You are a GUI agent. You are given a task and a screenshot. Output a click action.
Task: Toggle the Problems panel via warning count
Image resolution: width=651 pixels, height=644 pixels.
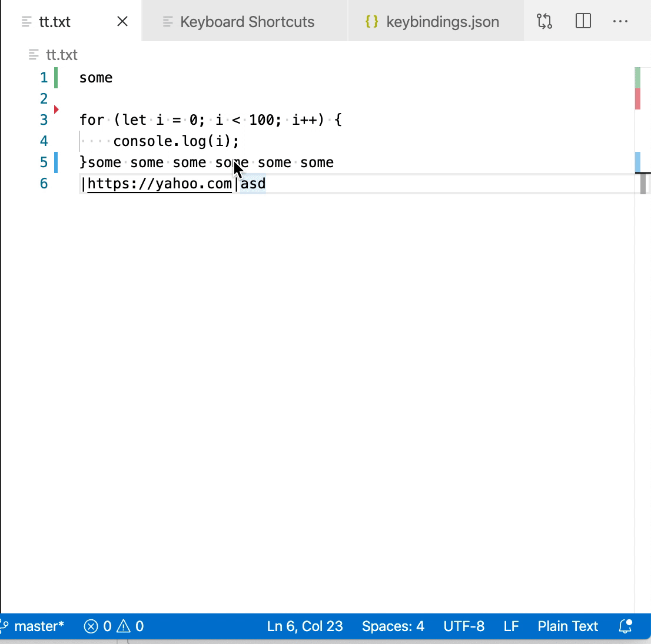tap(127, 626)
